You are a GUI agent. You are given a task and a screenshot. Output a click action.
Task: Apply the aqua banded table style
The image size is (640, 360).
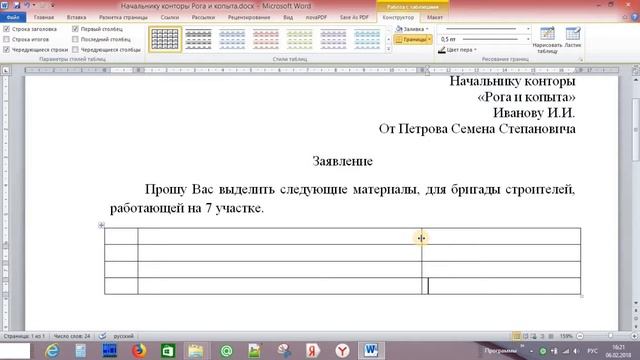[x=367, y=40]
